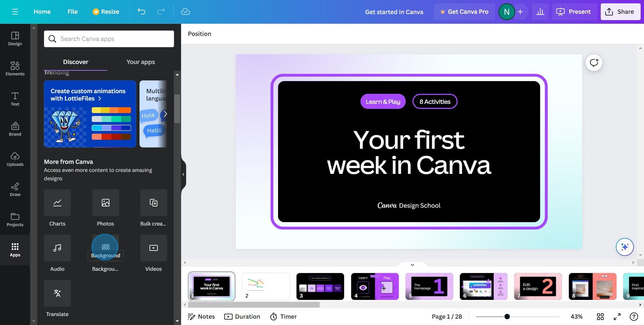644x325 pixels.
Task: Show next trending apps with the arrow
Action: (x=165, y=114)
